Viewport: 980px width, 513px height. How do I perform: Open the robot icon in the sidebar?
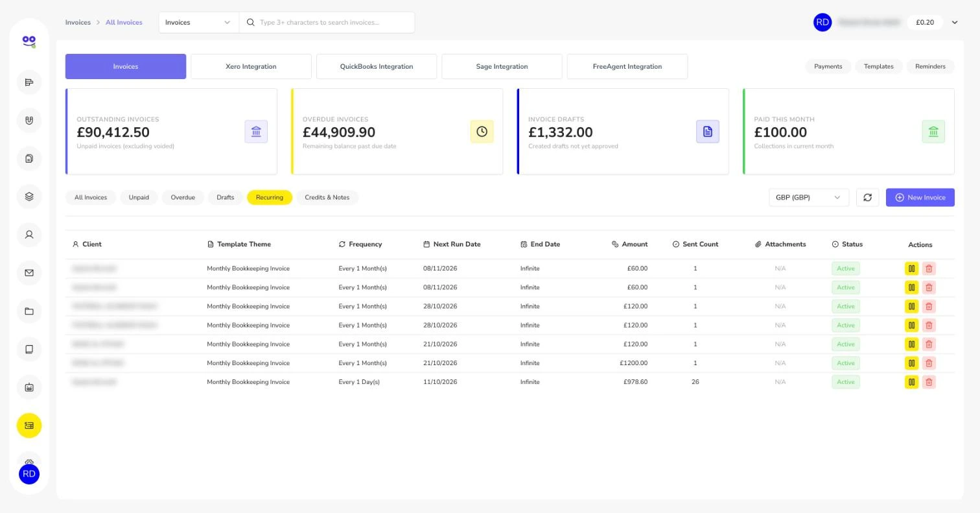click(x=29, y=388)
